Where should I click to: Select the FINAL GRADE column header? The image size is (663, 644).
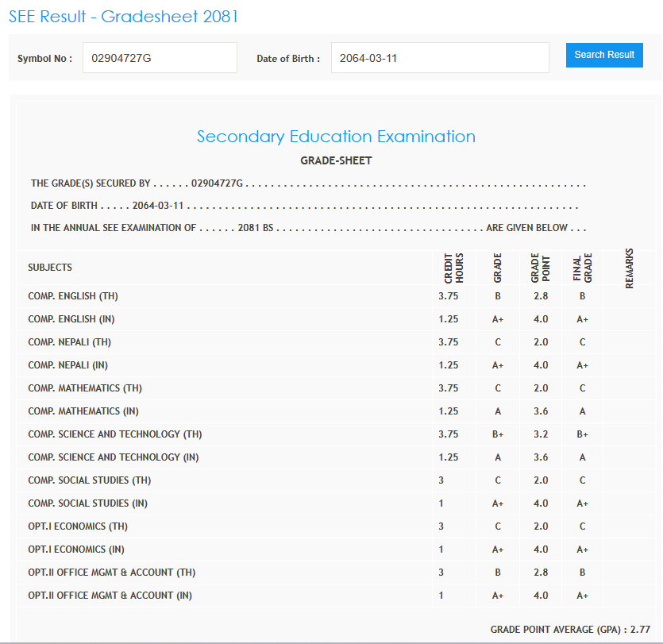[x=582, y=268]
